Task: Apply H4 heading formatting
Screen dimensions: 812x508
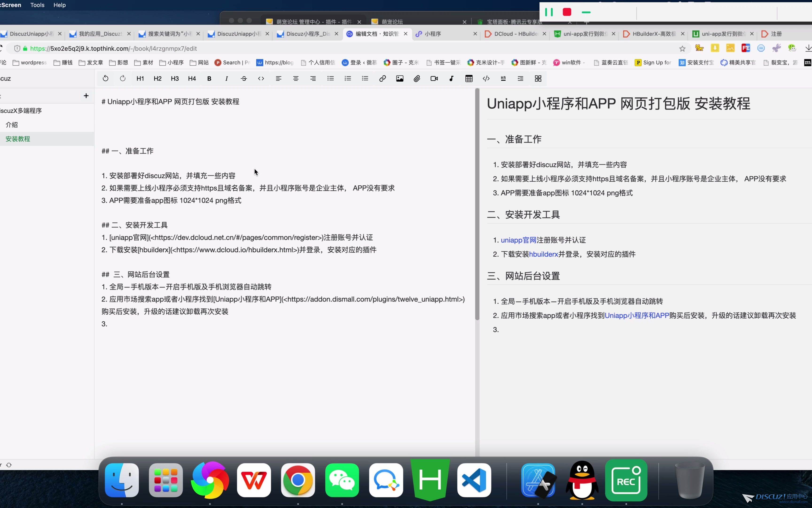Action: tap(192, 78)
